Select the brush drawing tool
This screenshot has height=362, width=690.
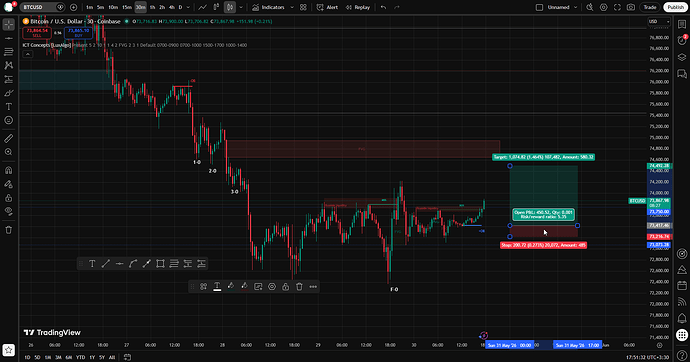8,93
